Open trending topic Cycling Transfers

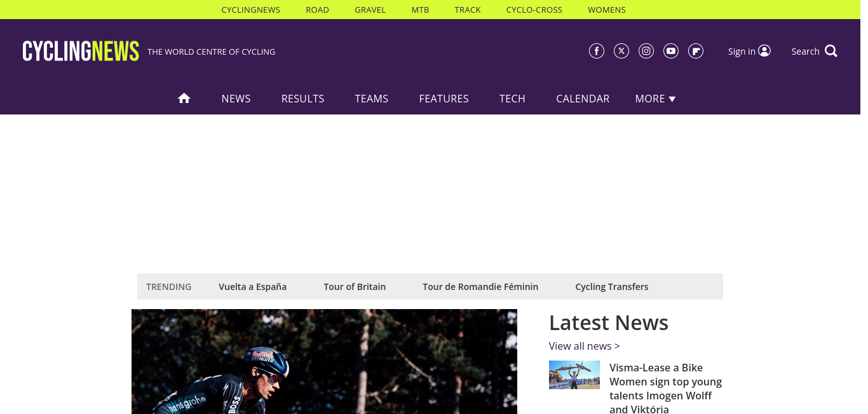pos(612,287)
